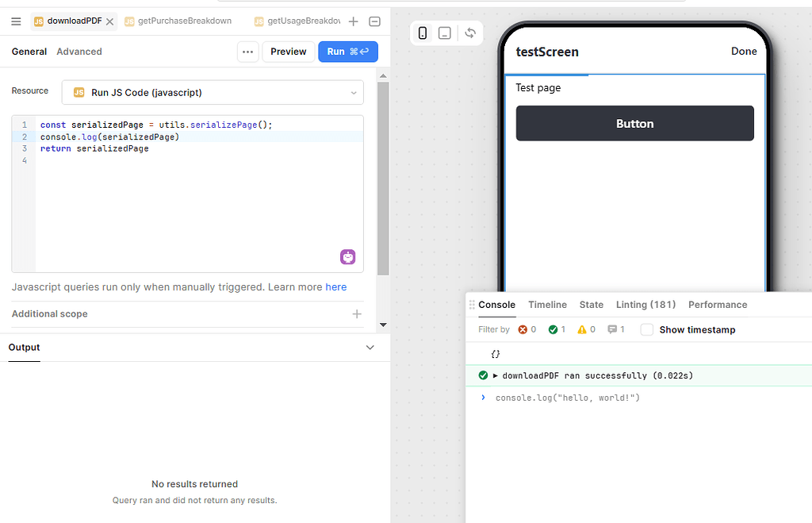Toggle the log messages filter
812x523 pixels.
coord(614,329)
